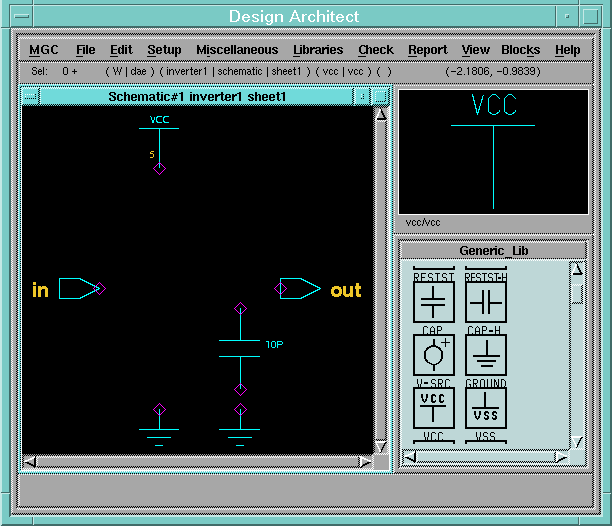Select the 'out' output port symbol

(x=300, y=289)
